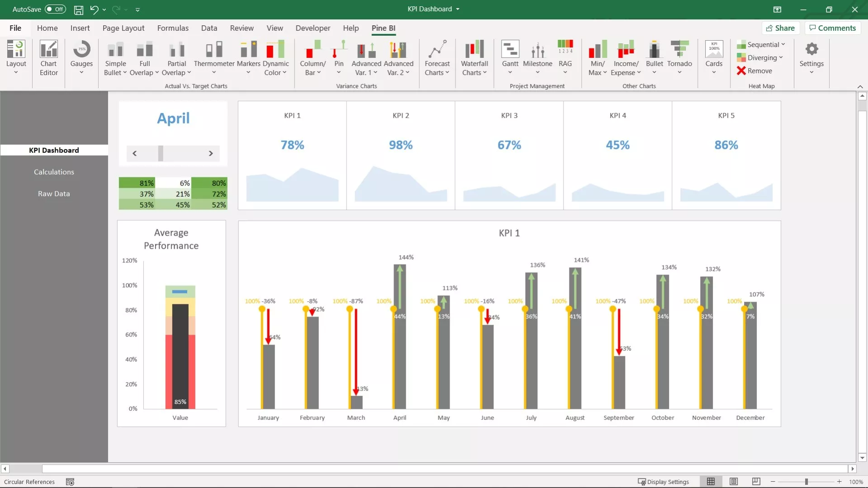
Task: Switch to Page Layout view in status bar
Action: (733, 482)
